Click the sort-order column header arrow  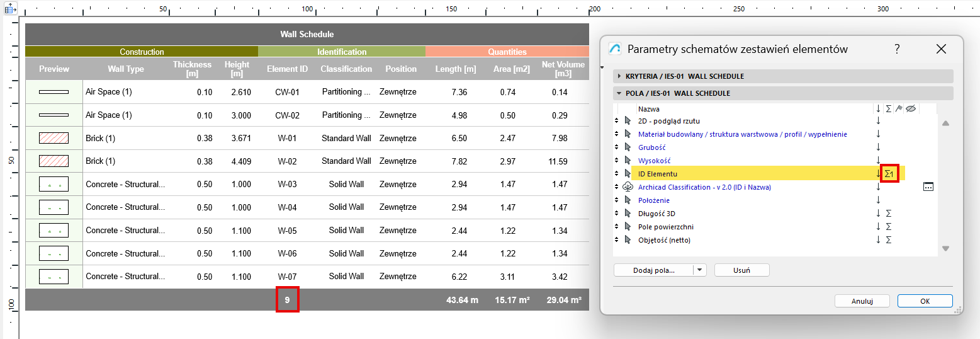click(x=878, y=109)
